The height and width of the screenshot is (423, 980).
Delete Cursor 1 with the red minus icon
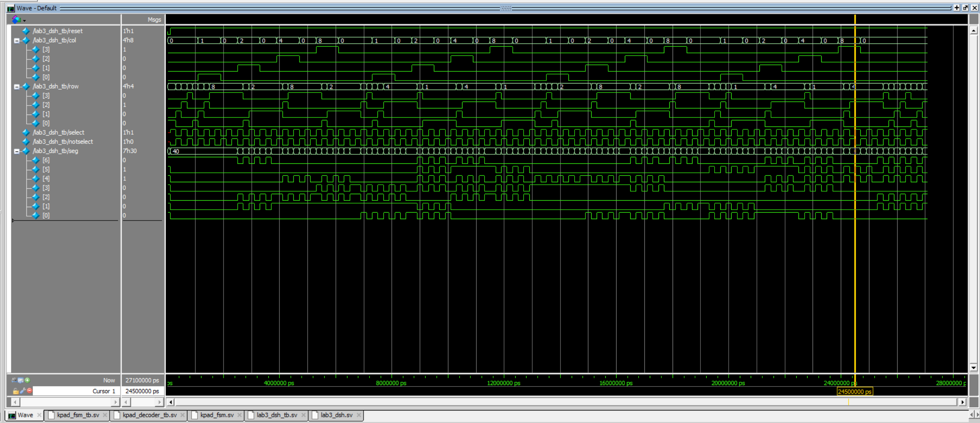[x=29, y=391]
